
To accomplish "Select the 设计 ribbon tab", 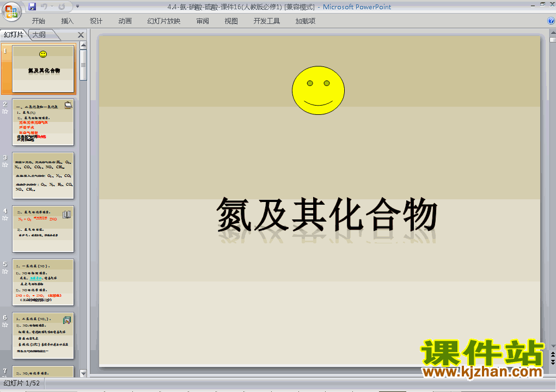I will tap(96, 21).
